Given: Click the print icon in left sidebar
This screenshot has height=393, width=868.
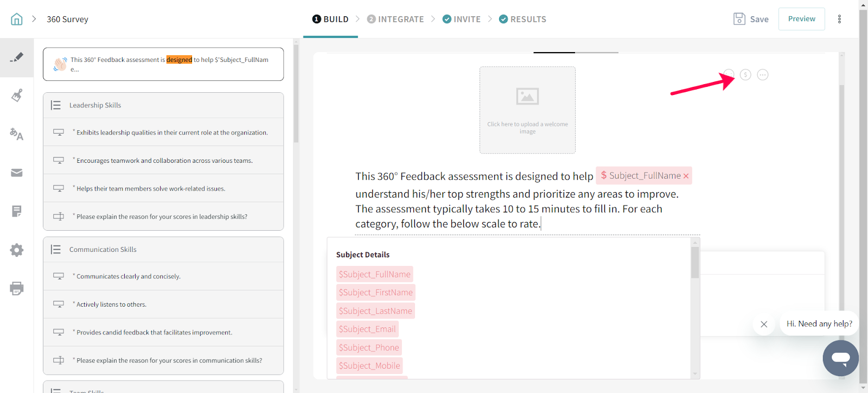Looking at the screenshot, I should [17, 288].
